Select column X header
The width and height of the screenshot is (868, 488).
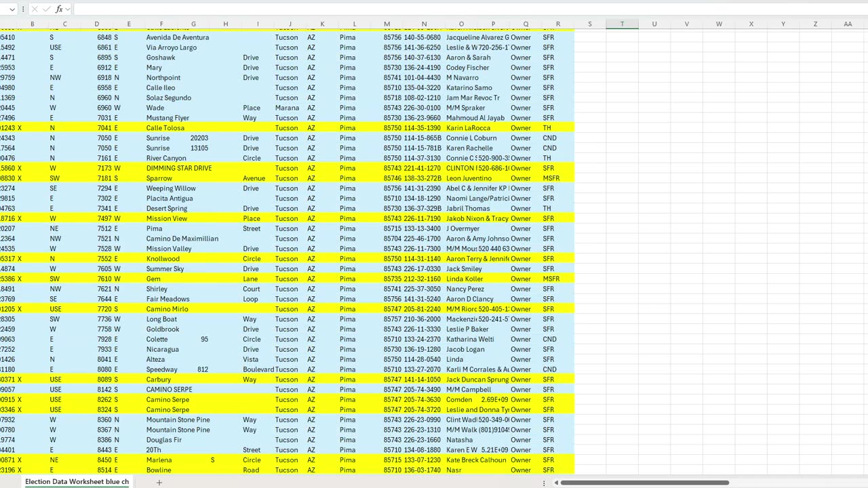(x=751, y=24)
